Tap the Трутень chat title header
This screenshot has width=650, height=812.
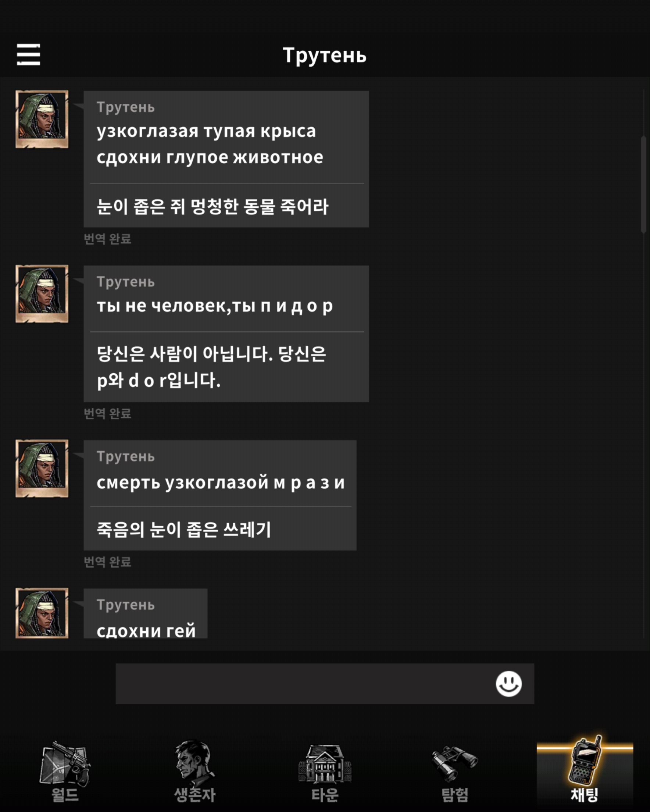pyautogui.click(x=325, y=56)
